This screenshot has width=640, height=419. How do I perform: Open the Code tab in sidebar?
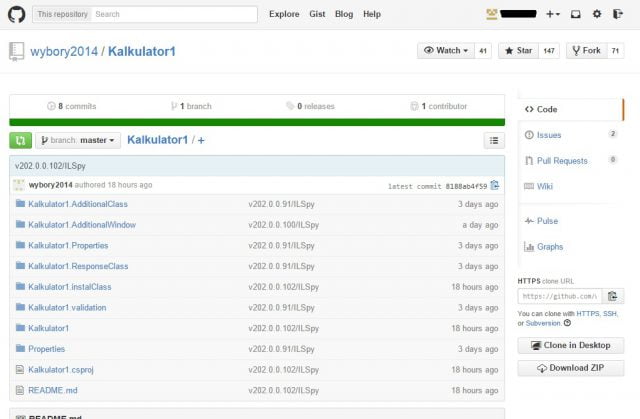pyautogui.click(x=571, y=109)
